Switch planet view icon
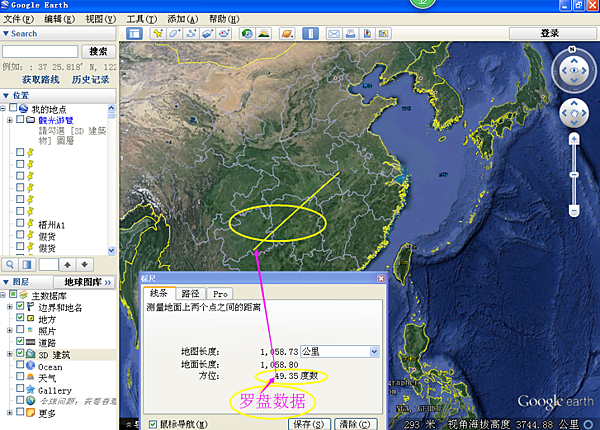600x430 pixels. coord(287,34)
